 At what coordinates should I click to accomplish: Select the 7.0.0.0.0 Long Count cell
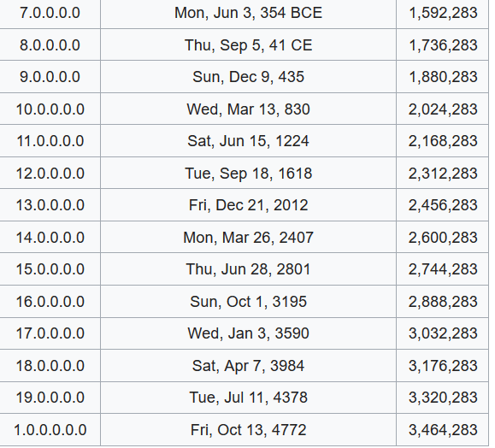click(x=50, y=14)
